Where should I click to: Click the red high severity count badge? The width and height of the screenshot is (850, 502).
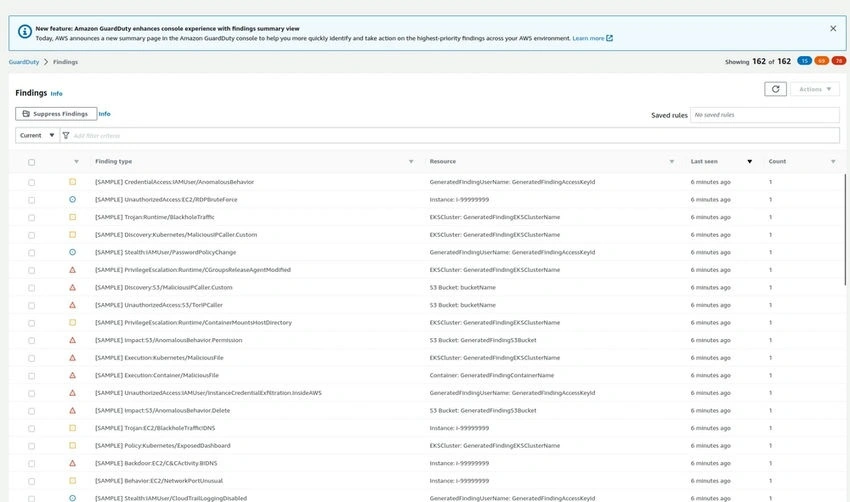[839, 61]
